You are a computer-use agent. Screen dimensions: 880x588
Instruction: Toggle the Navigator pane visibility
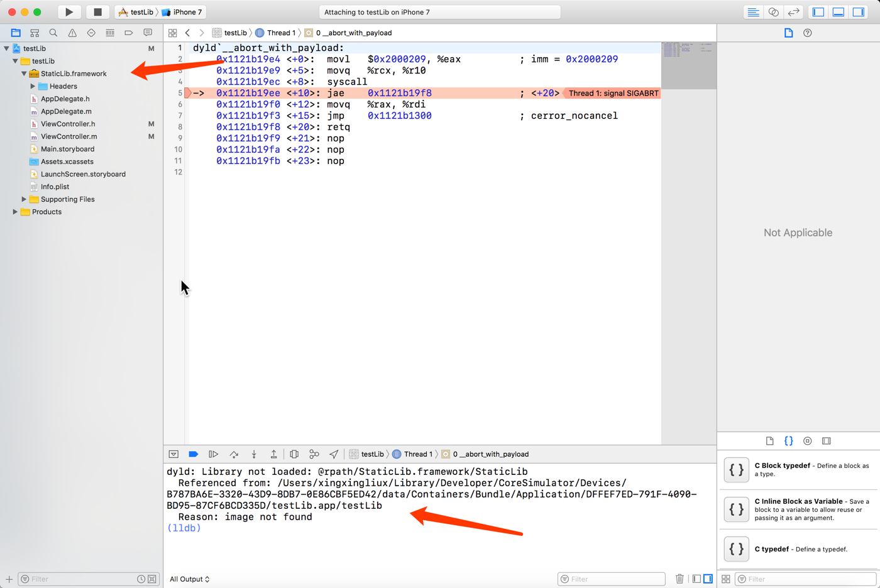tap(818, 12)
